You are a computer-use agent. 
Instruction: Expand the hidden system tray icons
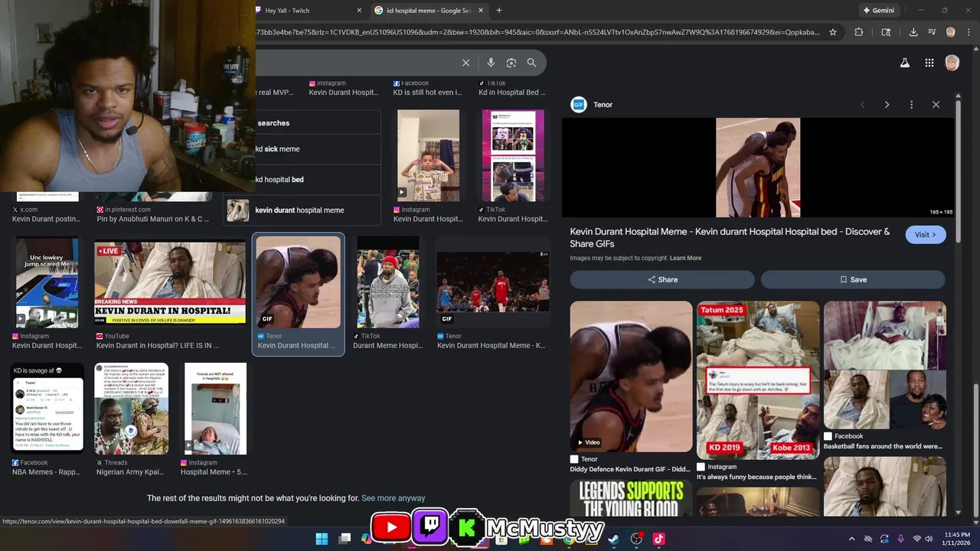851,539
